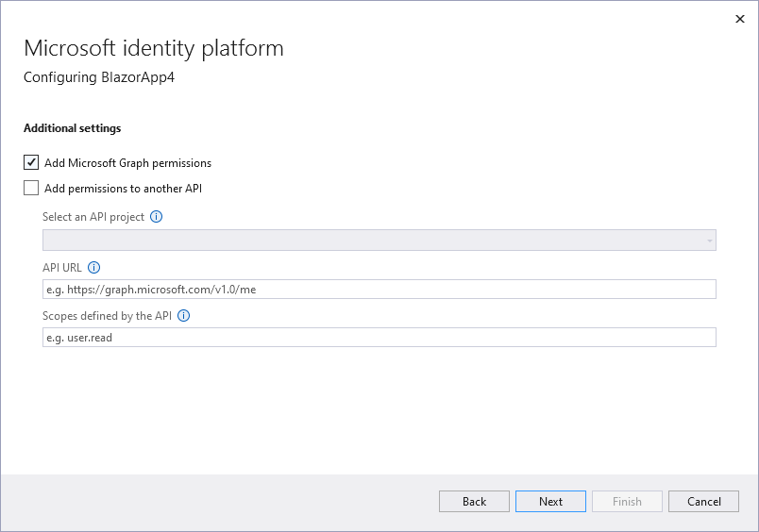Click the "Additional settings" section heading
The height and width of the screenshot is (532, 759).
tap(72, 128)
